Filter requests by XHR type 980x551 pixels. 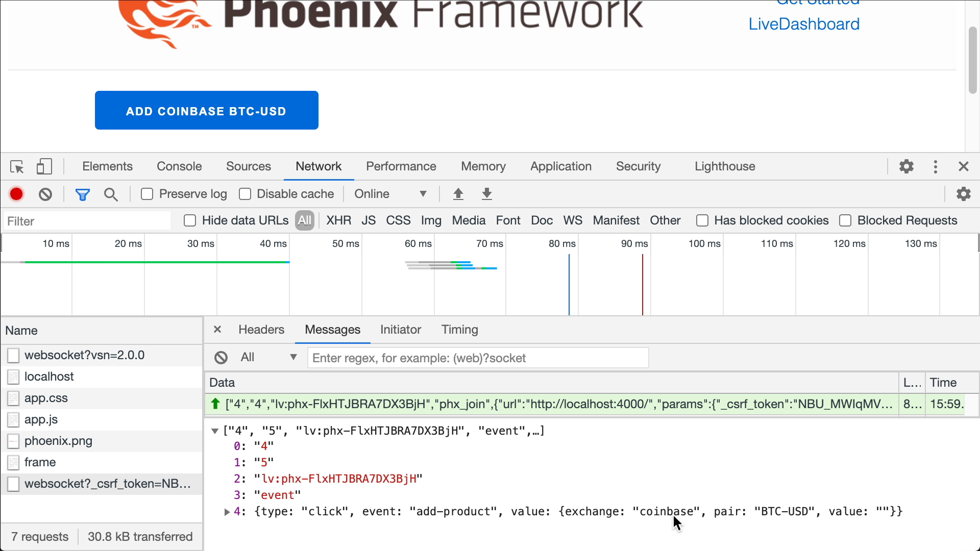click(x=339, y=220)
